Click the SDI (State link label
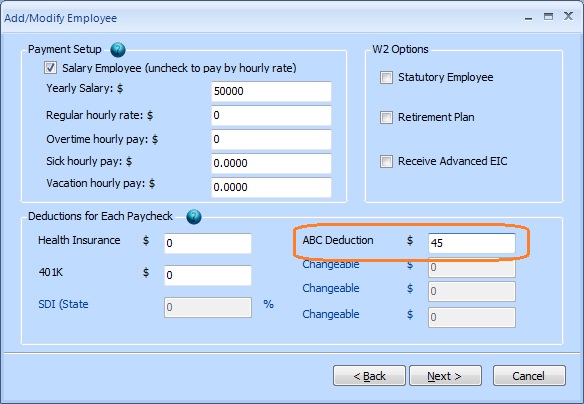This screenshot has width=584, height=404. tap(63, 304)
